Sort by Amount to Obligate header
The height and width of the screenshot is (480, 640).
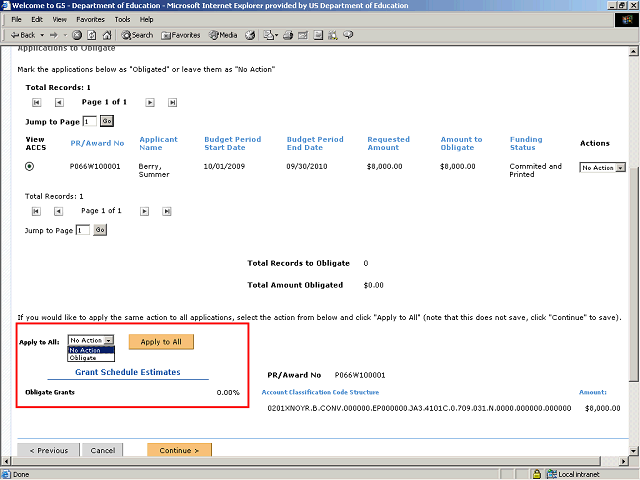461,143
